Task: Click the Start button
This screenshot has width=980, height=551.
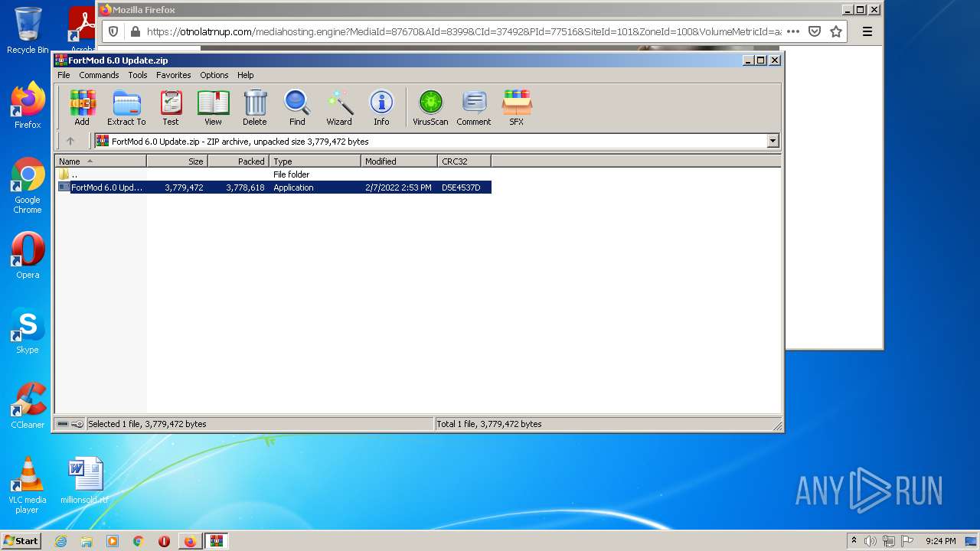Action: (21, 541)
